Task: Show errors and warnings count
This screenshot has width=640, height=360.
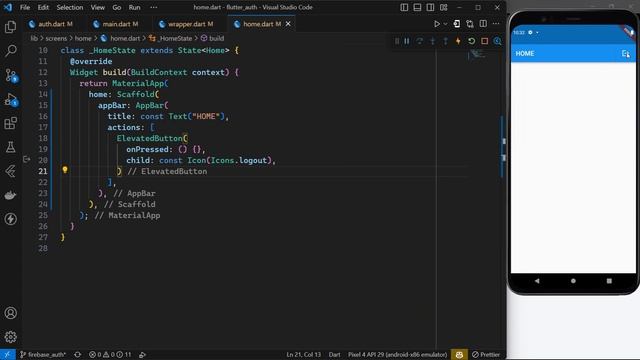Action: coord(110,354)
